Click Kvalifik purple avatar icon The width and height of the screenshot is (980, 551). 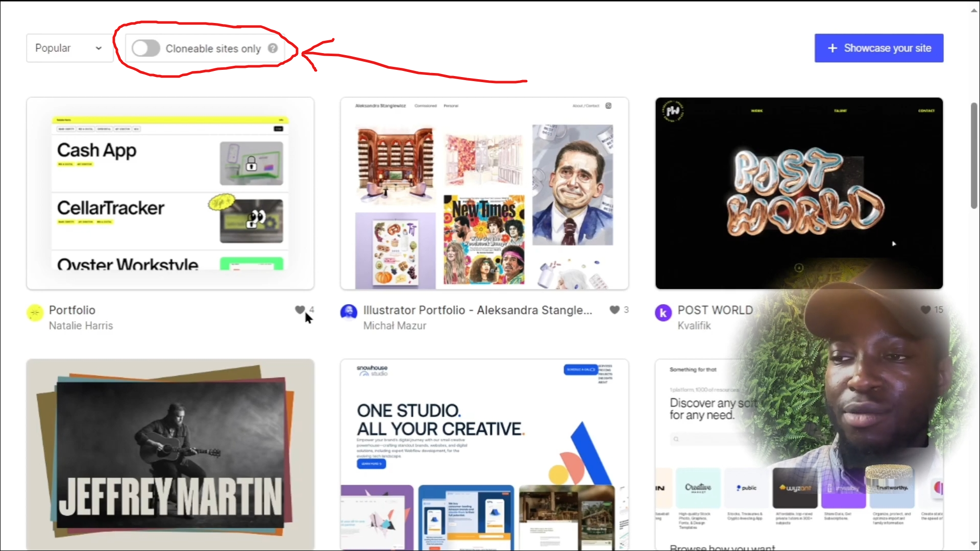coord(663,312)
